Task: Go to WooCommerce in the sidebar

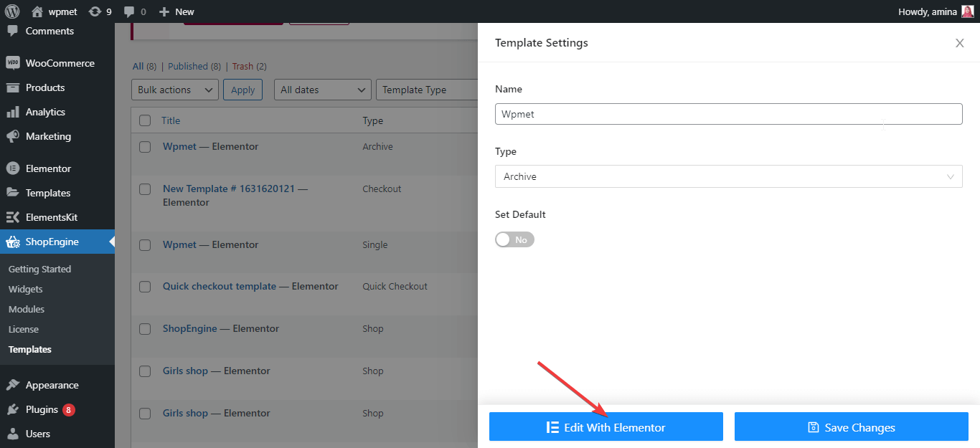Action: pyautogui.click(x=60, y=63)
